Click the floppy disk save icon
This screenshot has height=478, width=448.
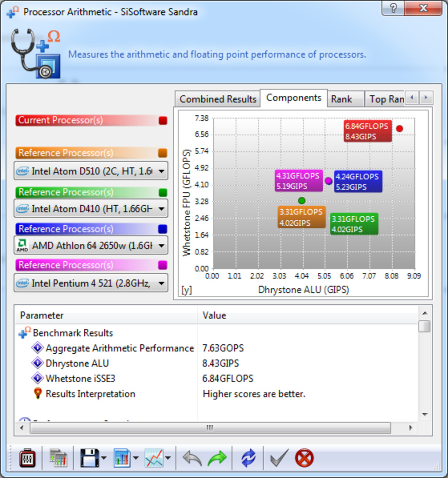(x=89, y=458)
